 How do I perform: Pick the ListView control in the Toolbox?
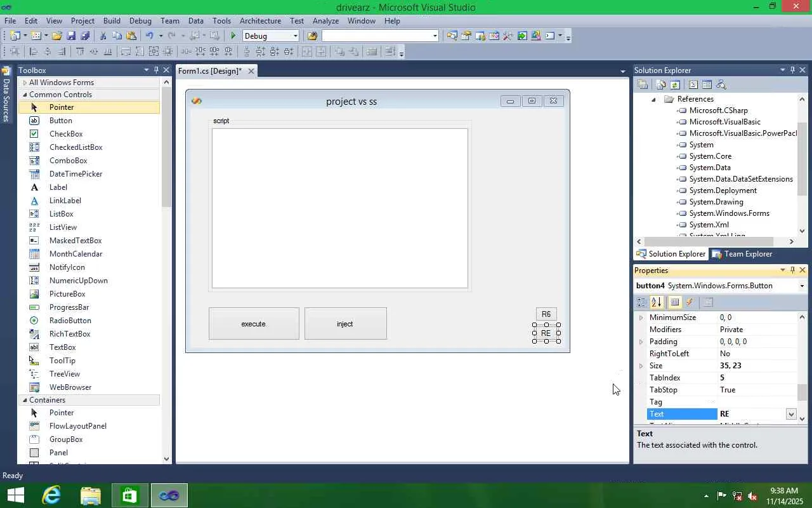pyautogui.click(x=89, y=227)
